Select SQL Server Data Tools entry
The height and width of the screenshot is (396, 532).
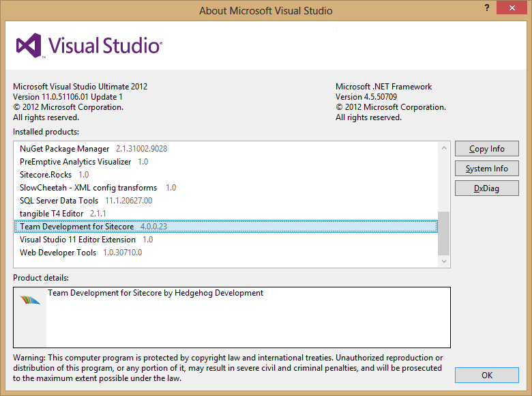(x=226, y=200)
